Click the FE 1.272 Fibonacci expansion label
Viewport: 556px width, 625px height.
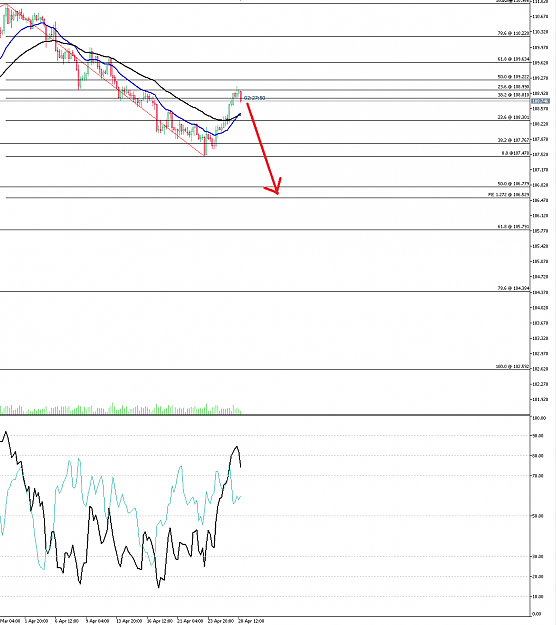tap(509, 195)
